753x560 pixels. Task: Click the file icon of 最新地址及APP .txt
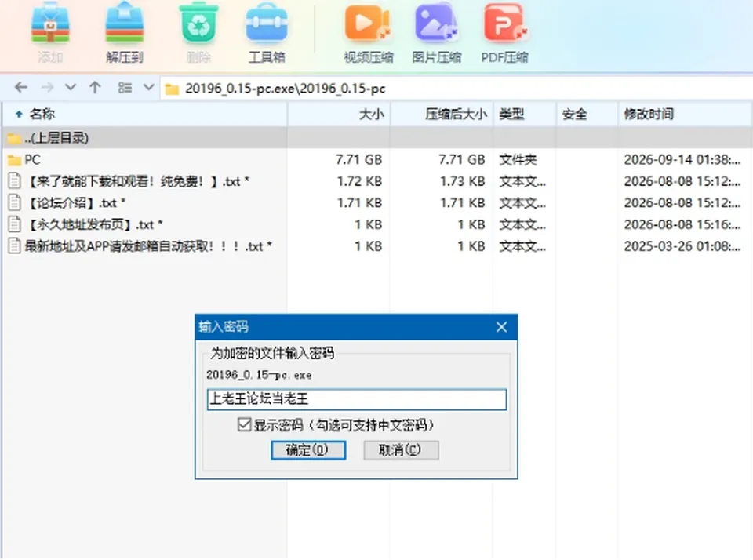coord(14,246)
